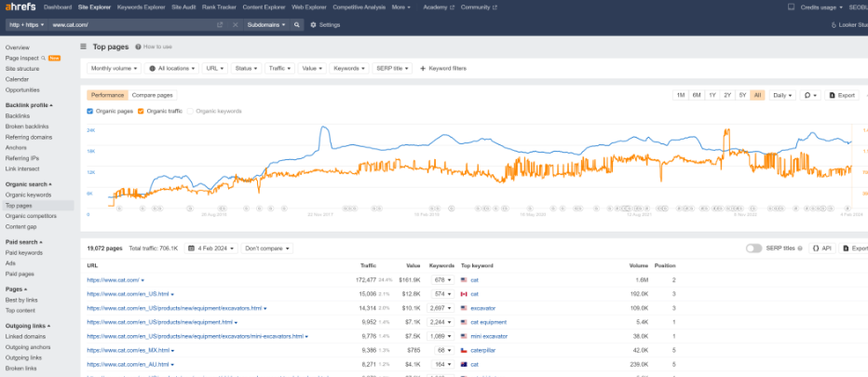Uncheck the Organic traffic checkbox

140,111
